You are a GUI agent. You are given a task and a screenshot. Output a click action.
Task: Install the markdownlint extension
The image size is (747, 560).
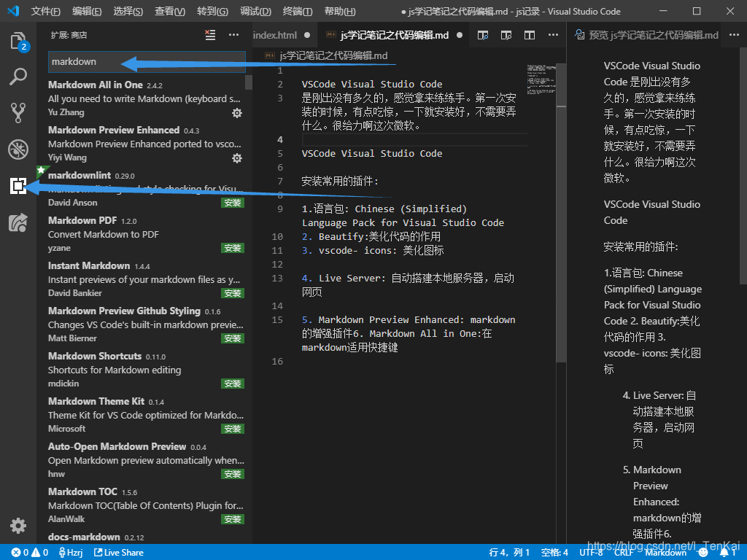pyautogui.click(x=233, y=203)
